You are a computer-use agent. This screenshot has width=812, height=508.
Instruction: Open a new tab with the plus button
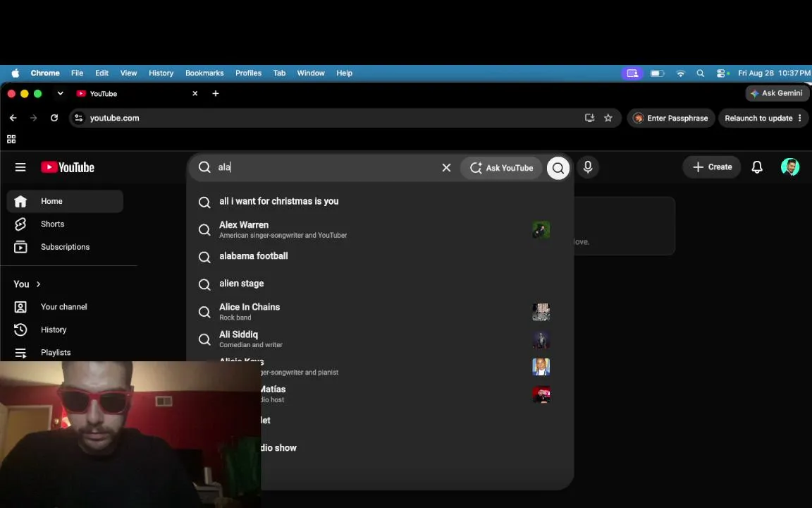[216, 93]
